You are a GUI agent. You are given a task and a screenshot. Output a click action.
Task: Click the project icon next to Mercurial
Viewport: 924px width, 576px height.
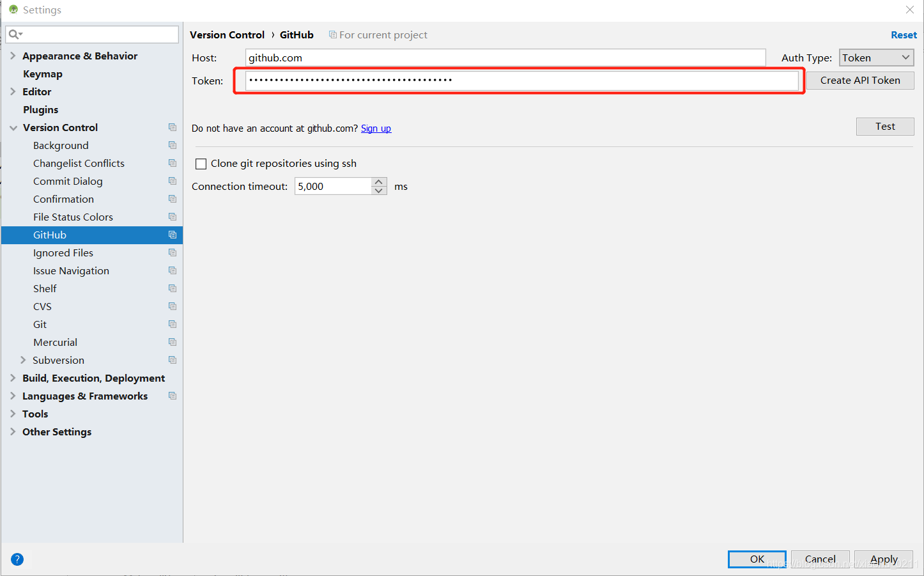click(173, 342)
